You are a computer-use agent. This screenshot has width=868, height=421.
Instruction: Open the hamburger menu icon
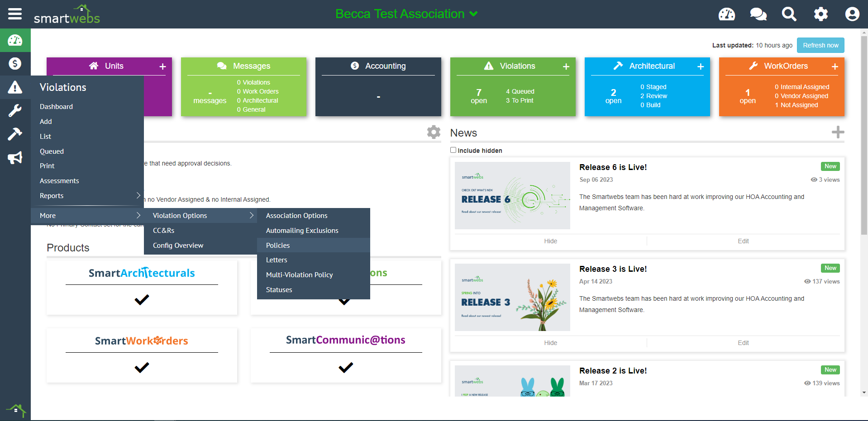coord(15,14)
